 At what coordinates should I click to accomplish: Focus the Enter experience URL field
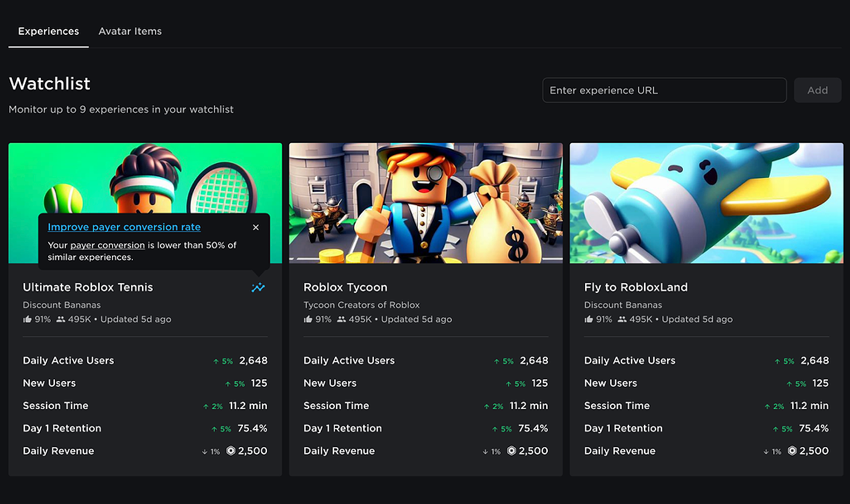664,90
